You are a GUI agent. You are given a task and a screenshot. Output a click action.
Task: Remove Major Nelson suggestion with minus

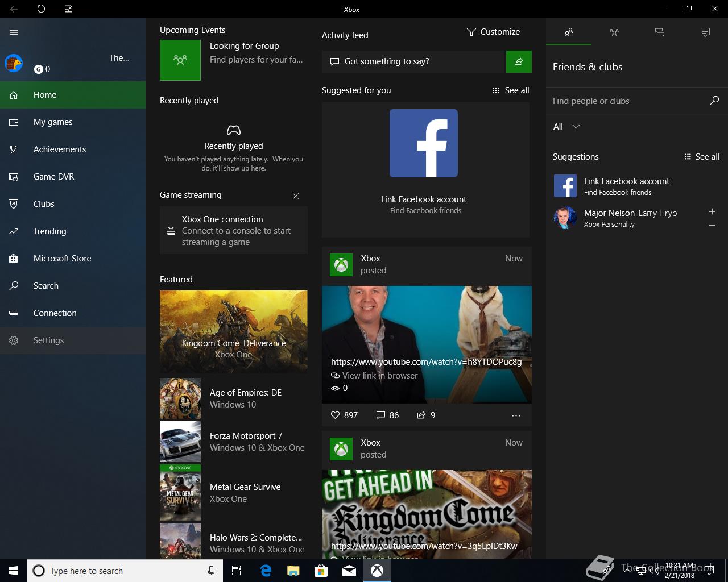pyautogui.click(x=712, y=226)
